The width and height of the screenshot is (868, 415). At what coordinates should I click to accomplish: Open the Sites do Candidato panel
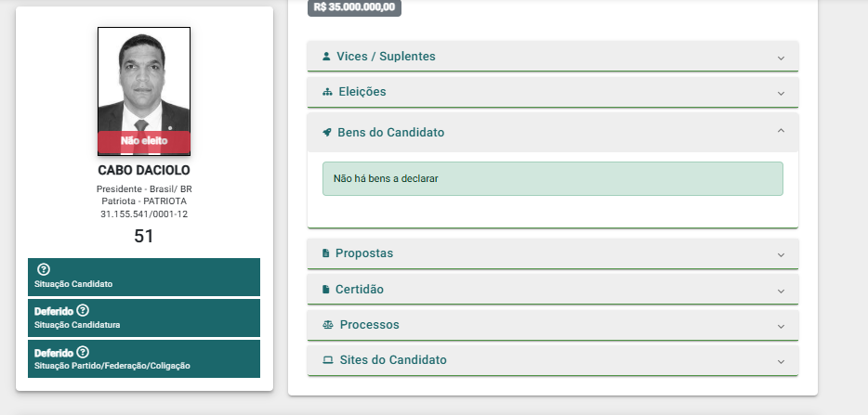point(552,360)
